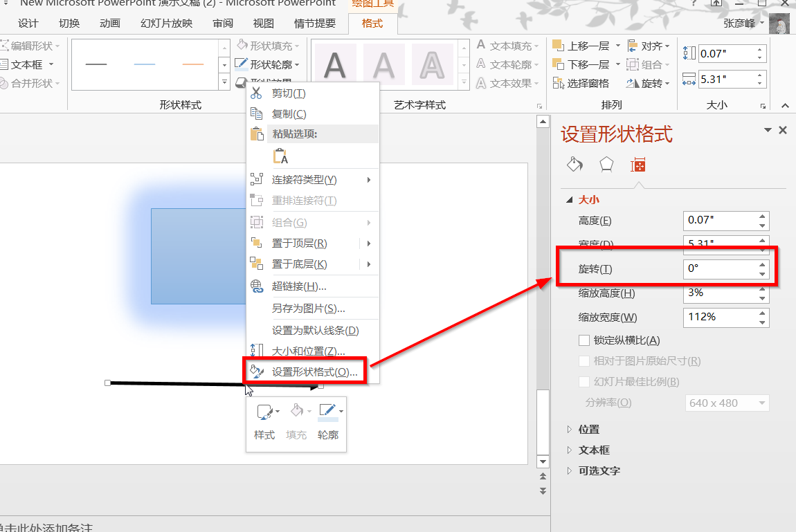This screenshot has height=532, width=796.
Task: Click the 上移一层 (Bring Forward) icon
Action: click(x=558, y=46)
